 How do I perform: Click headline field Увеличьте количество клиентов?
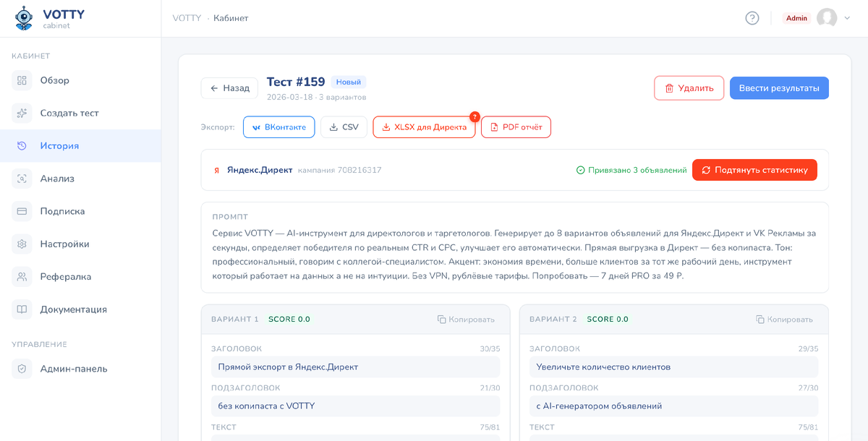(x=673, y=367)
